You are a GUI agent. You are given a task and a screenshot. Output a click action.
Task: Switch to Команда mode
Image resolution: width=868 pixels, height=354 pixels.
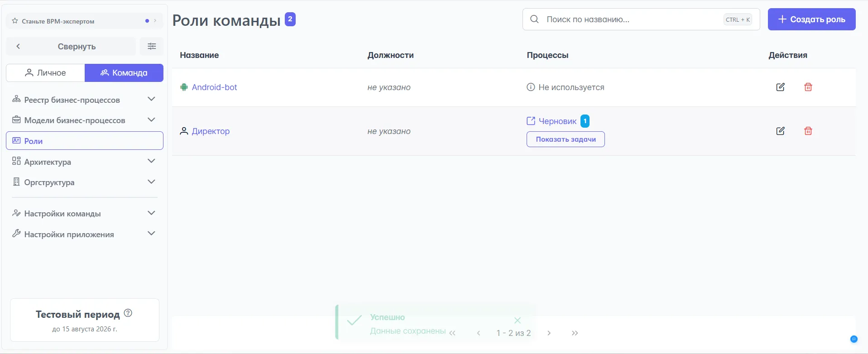[124, 73]
